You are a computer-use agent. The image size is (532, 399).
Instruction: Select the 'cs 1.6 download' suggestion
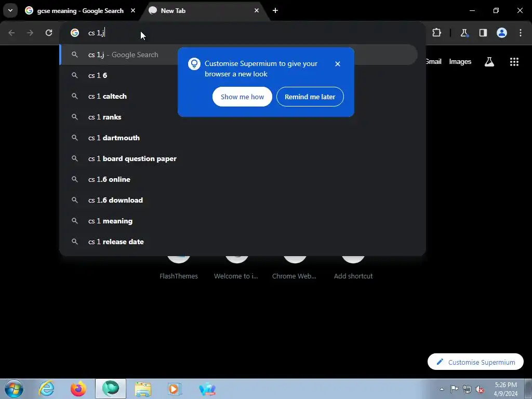click(x=238, y=200)
